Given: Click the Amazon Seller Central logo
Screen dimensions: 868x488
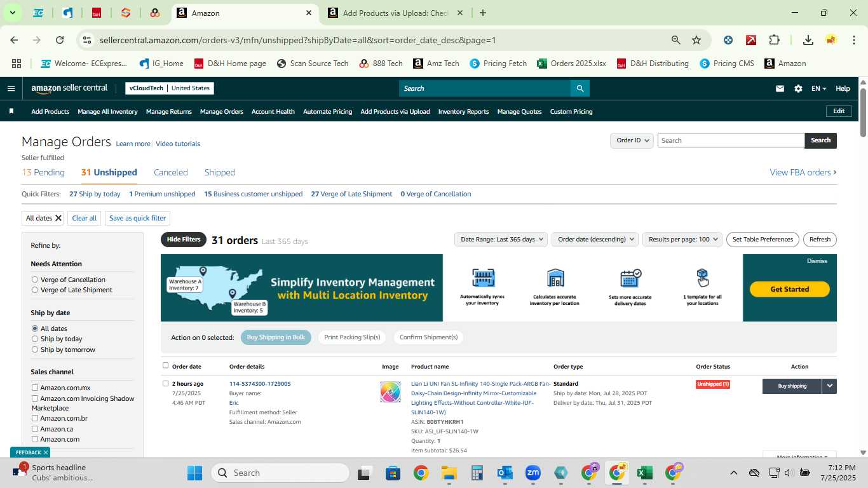Looking at the screenshot, I should [x=69, y=88].
